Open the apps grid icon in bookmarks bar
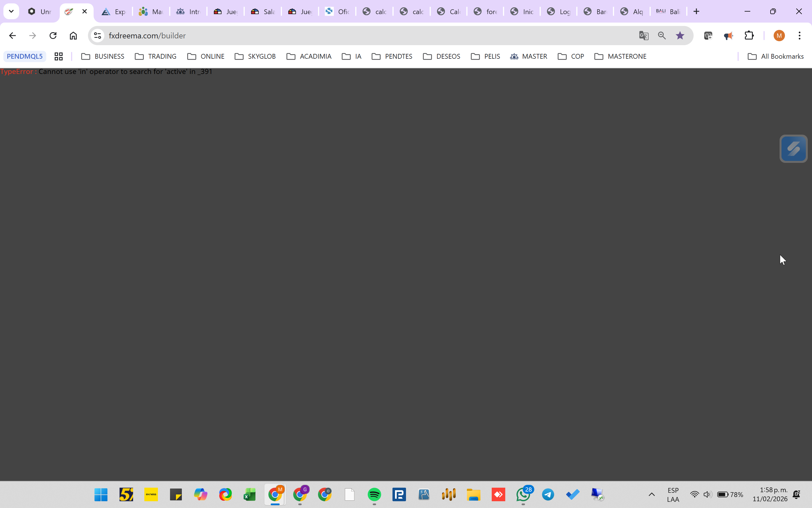The image size is (812, 508). click(x=59, y=56)
